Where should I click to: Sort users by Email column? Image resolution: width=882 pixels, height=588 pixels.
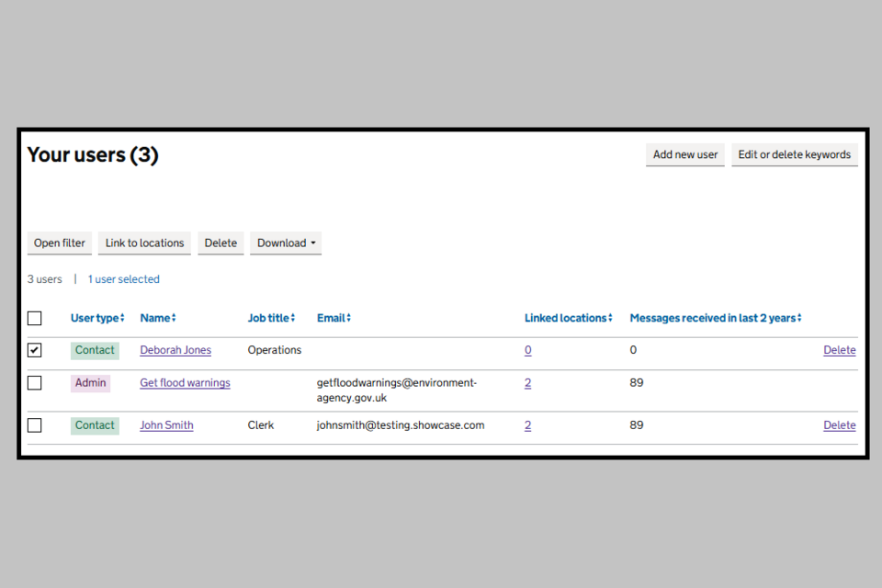tap(334, 318)
